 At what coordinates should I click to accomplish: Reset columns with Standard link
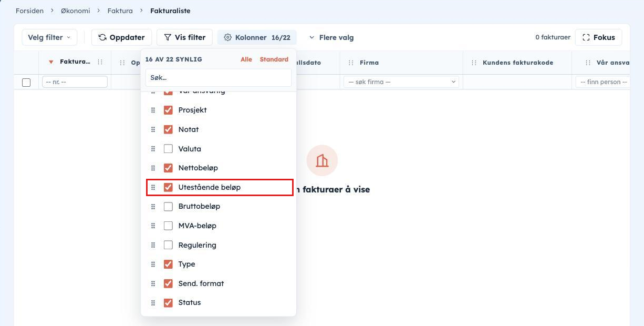point(274,59)
